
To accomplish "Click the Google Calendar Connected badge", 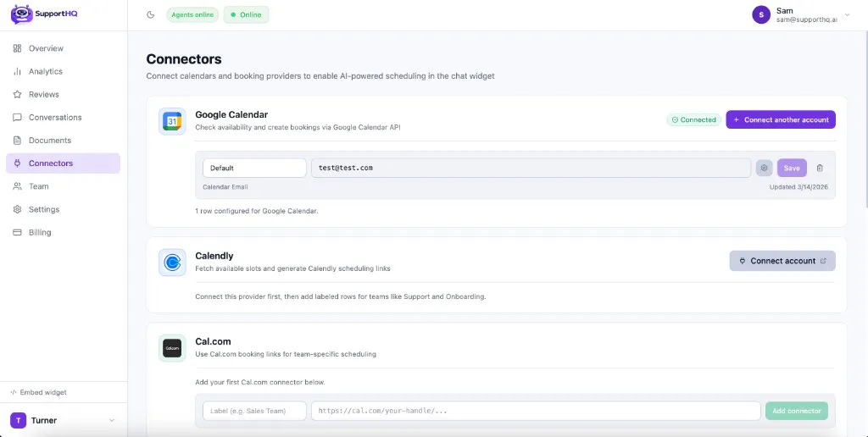I will point(694,119).
